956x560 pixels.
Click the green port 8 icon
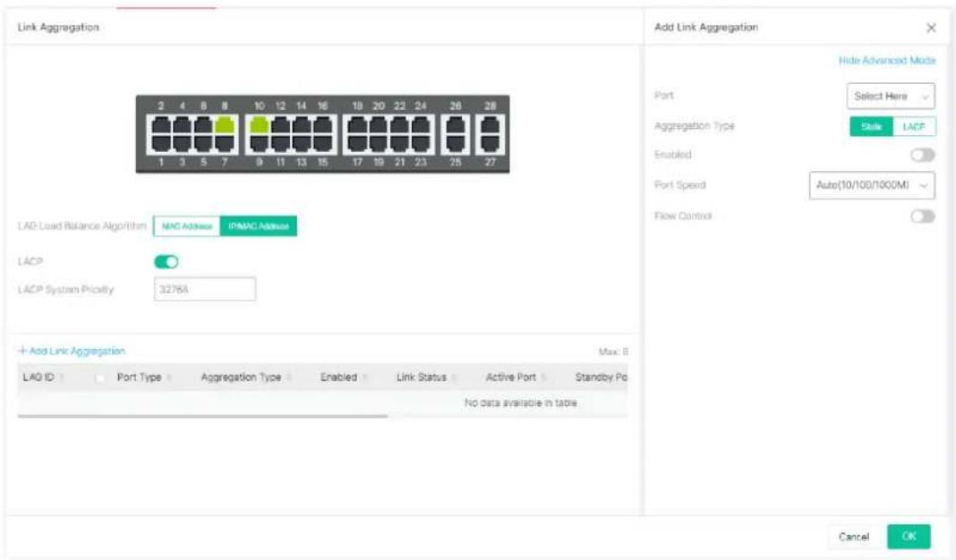[225, 125]
